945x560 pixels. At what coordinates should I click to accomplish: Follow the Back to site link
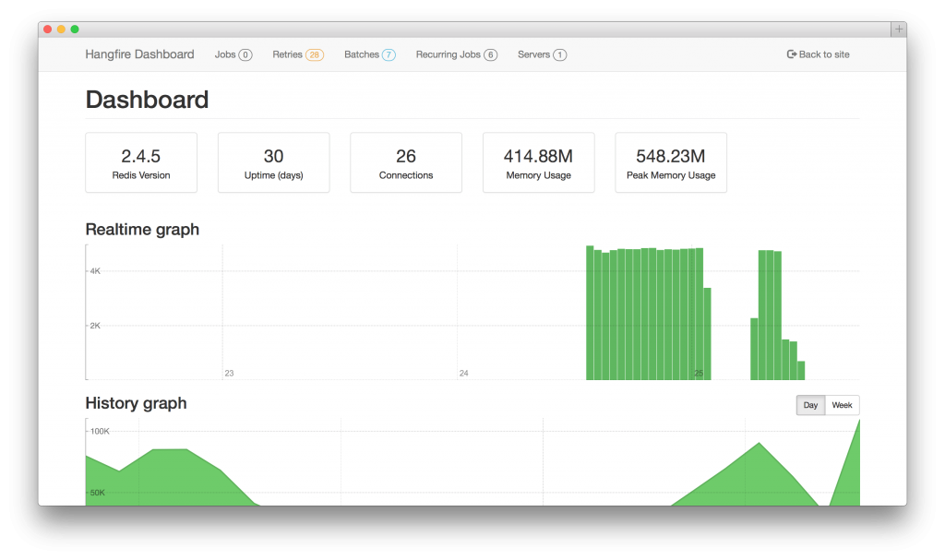pyautogui.click(x=818, y=54)
